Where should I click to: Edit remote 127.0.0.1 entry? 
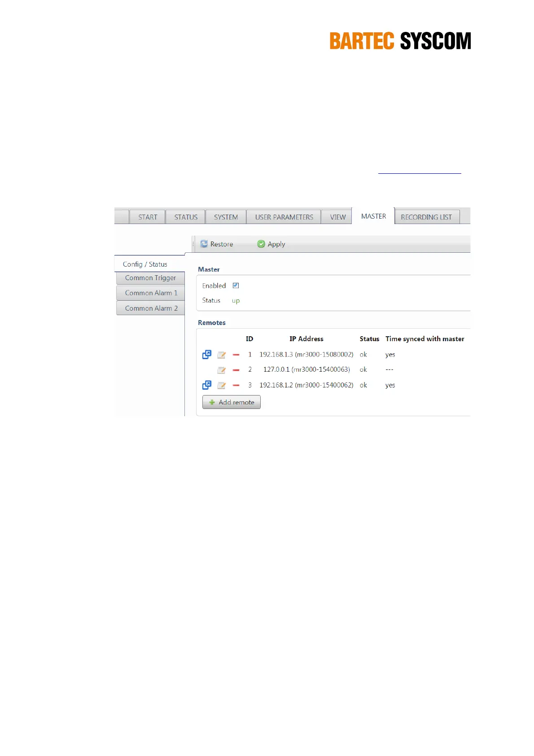tap(222, 370)
